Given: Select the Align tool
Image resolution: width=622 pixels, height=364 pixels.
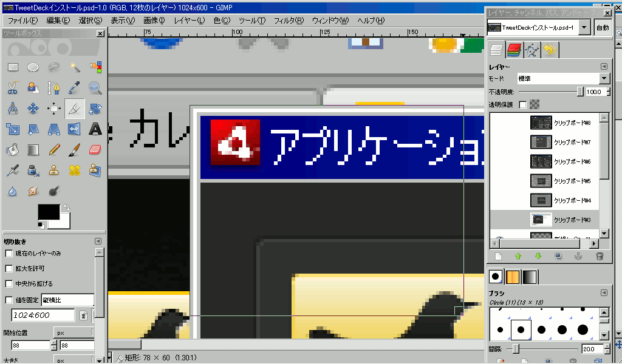Looking at the screenshot, I should (x=54, y=108).
